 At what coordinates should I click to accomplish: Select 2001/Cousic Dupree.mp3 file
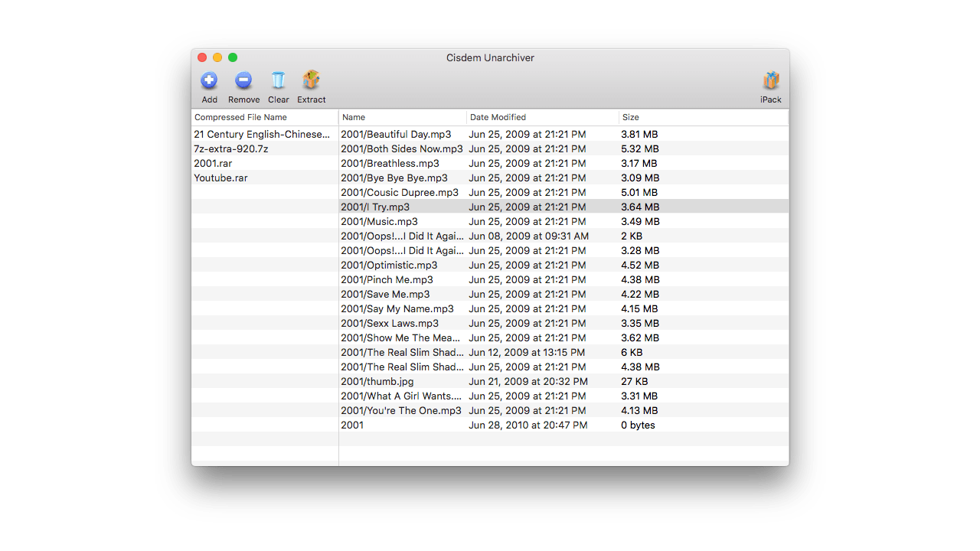point(563,192)
